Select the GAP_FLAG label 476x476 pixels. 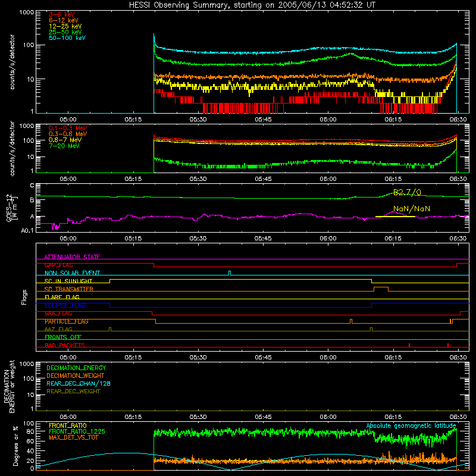pos(58,265)
